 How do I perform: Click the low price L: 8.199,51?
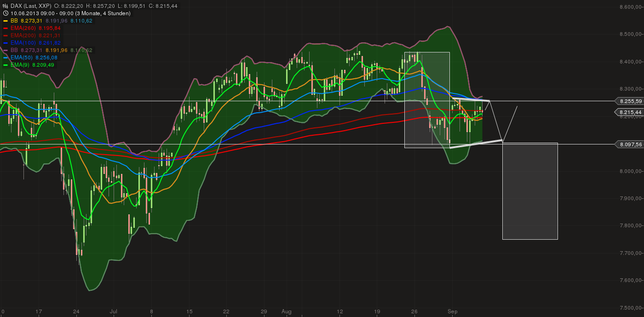132,6
